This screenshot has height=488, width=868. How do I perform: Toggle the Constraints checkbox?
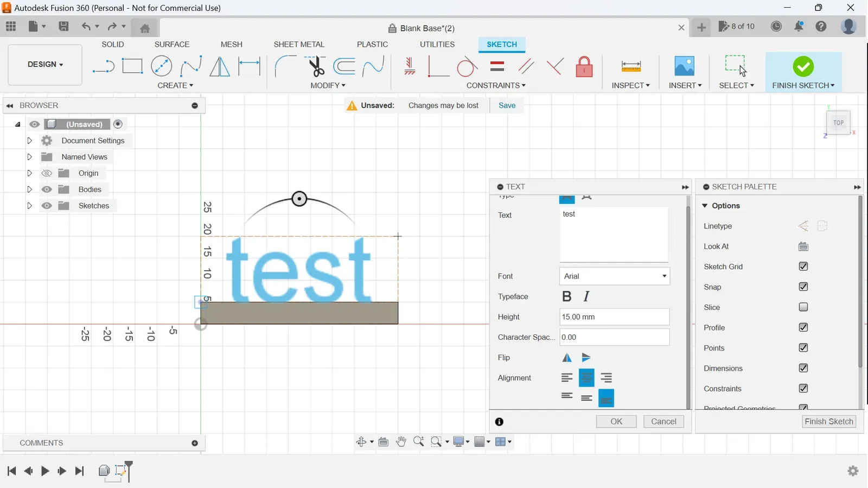(x=803, y=389)
